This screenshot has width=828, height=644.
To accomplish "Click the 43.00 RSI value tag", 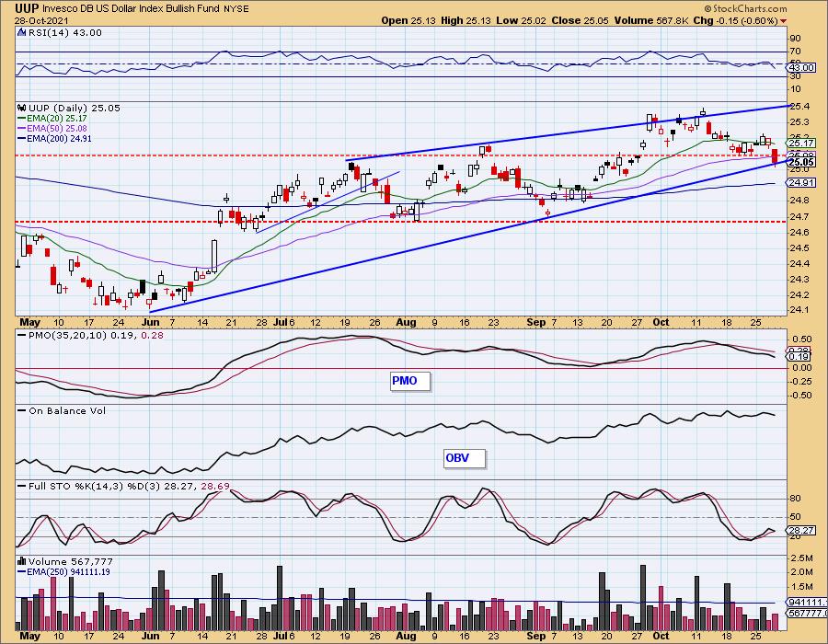I will coord(801,67).
